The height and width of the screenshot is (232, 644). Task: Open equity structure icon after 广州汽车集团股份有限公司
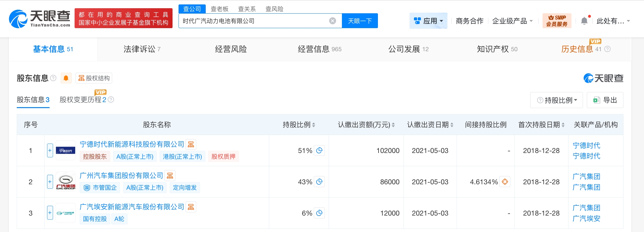[170, 176]
